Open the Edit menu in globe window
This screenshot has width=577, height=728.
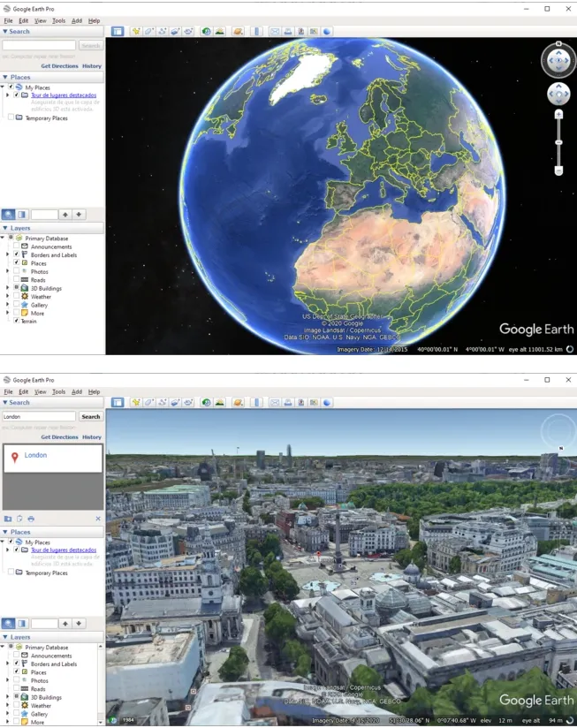(24, 21)
